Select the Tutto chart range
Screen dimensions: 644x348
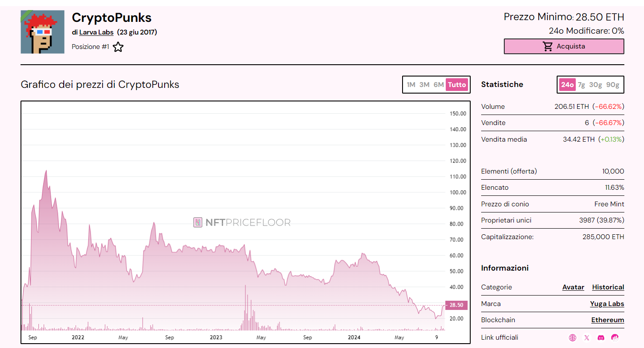pos(457,85)
